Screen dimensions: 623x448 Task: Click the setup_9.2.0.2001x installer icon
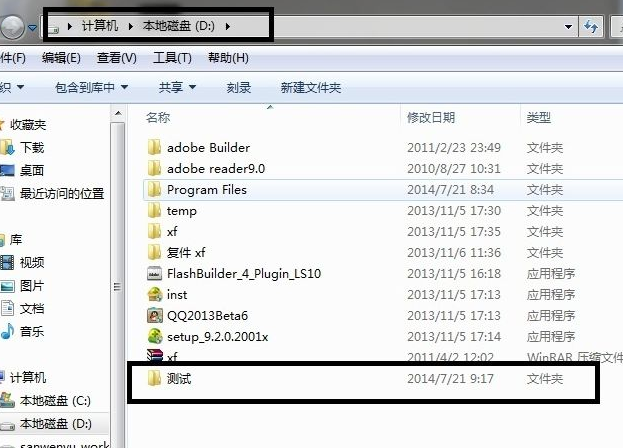coord(155,336)
